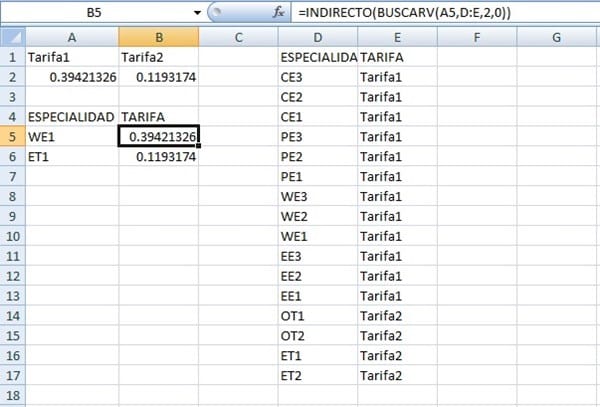This screenshot has width=600, height=407.
Task: Click cell D14 containing OT1
Action: click(x=318, y=316)
